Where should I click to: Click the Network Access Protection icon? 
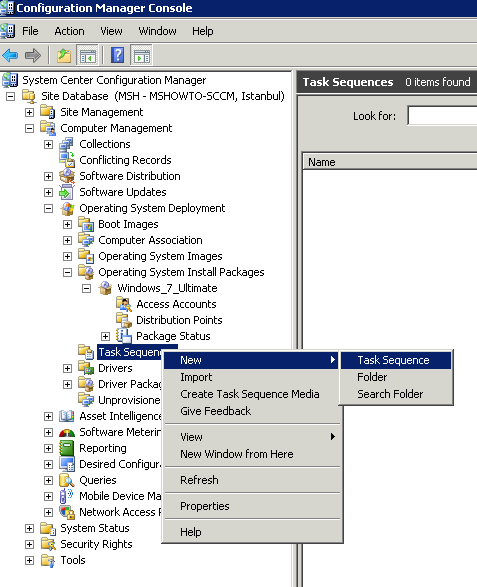click(67, 512)
